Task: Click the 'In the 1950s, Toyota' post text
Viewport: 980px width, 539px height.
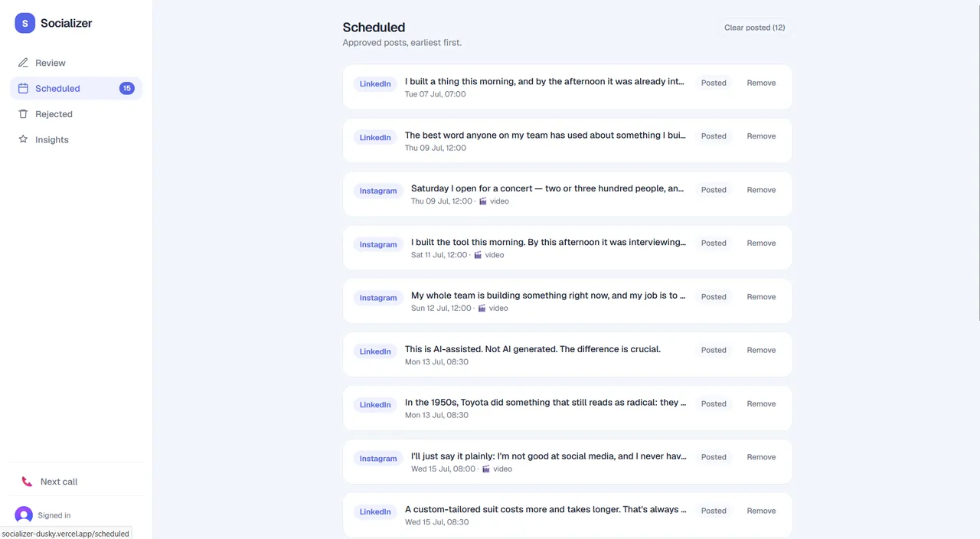Action: coord(545,403)
